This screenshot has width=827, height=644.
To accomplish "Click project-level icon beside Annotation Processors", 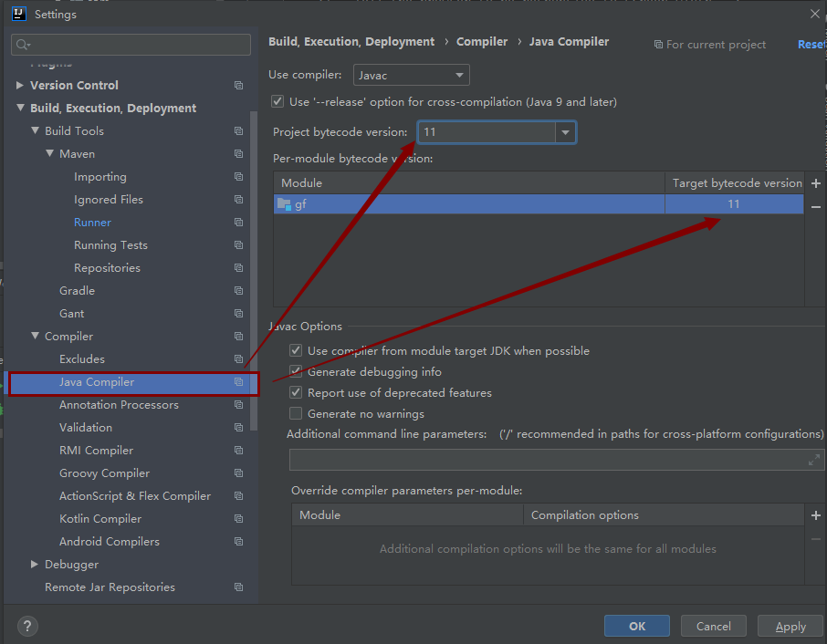I will point(238,405).
